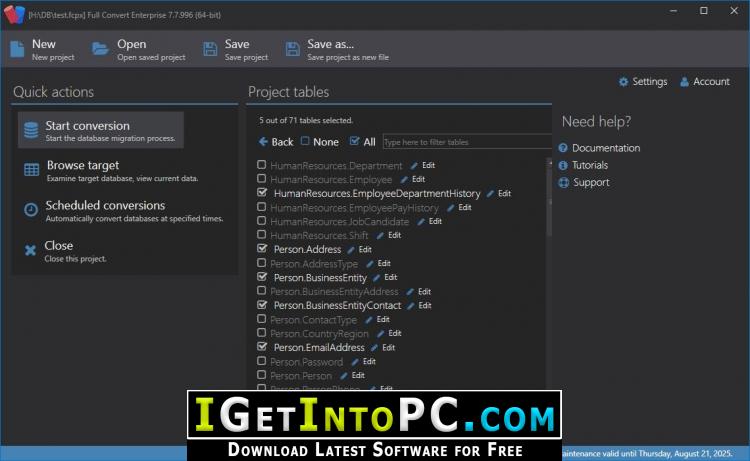This screenshot has height=461, width=750.
Task: Open the Tutorials help link
Action: [584, 165]
